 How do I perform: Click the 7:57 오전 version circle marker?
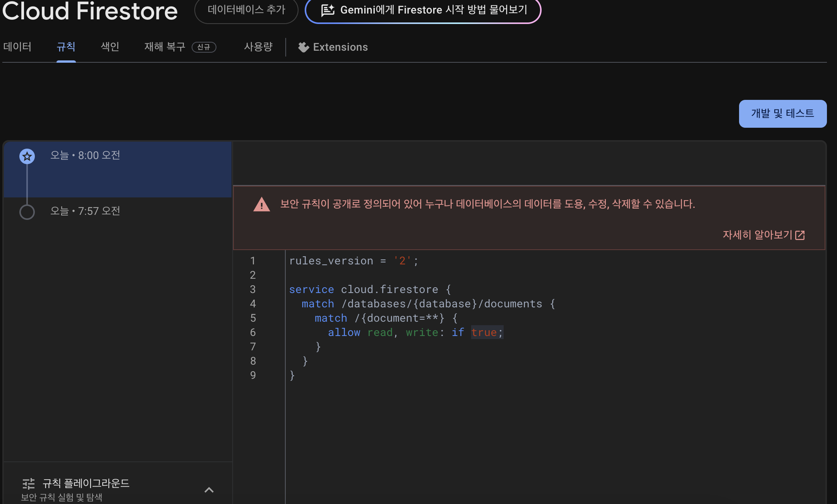pyautogui.click(x=27, y=212)
